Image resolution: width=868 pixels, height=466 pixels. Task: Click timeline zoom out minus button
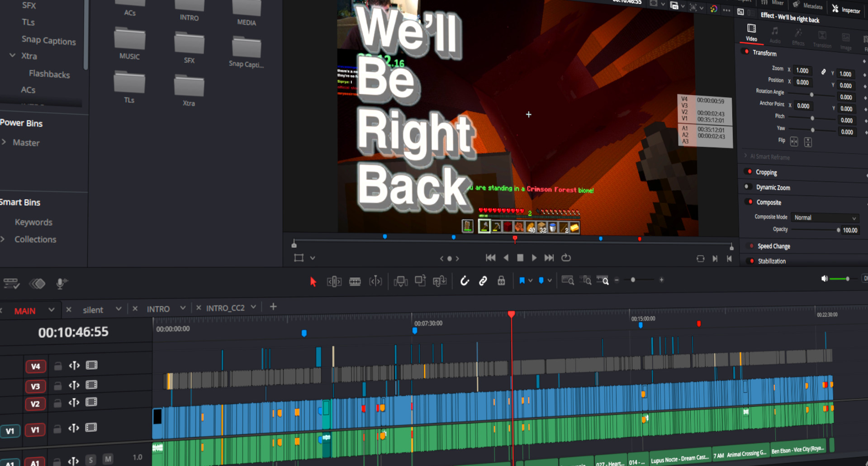pyautogui.click(x=617, y=280)
